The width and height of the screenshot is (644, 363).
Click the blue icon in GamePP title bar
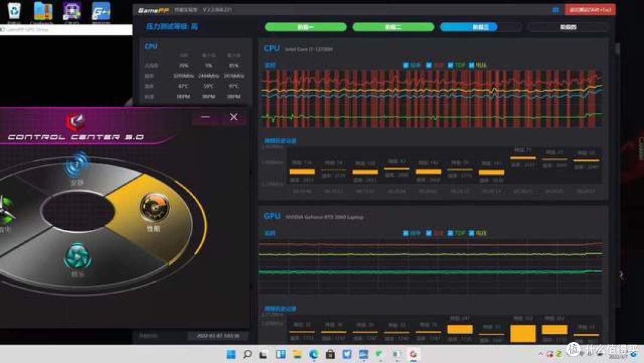(x=556, y=10)
